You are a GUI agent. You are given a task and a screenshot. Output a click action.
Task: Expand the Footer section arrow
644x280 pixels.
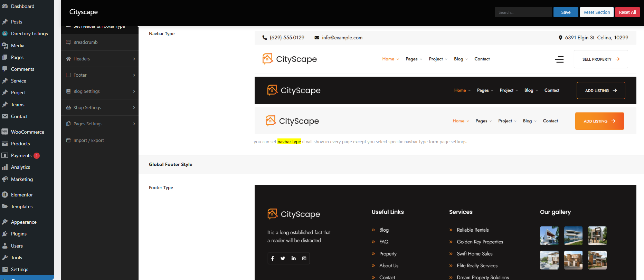[134, 75]
